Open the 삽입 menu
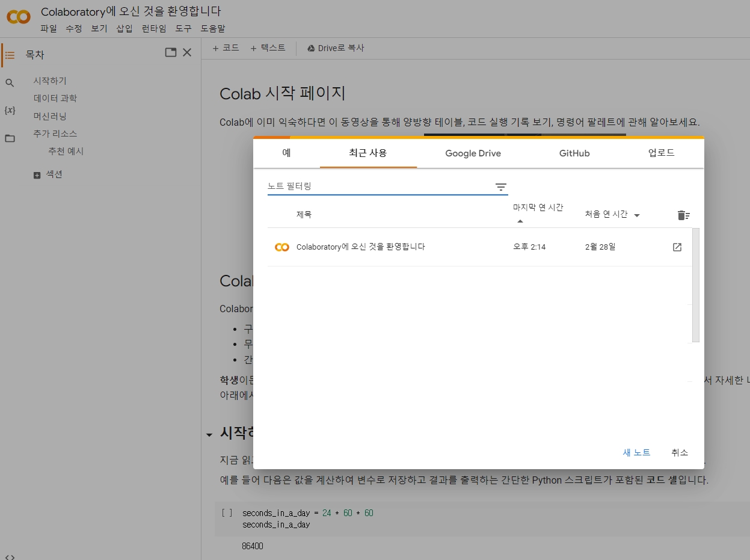Image resolution: width=750 pixels, height=560 pixels. click(124, 28)
